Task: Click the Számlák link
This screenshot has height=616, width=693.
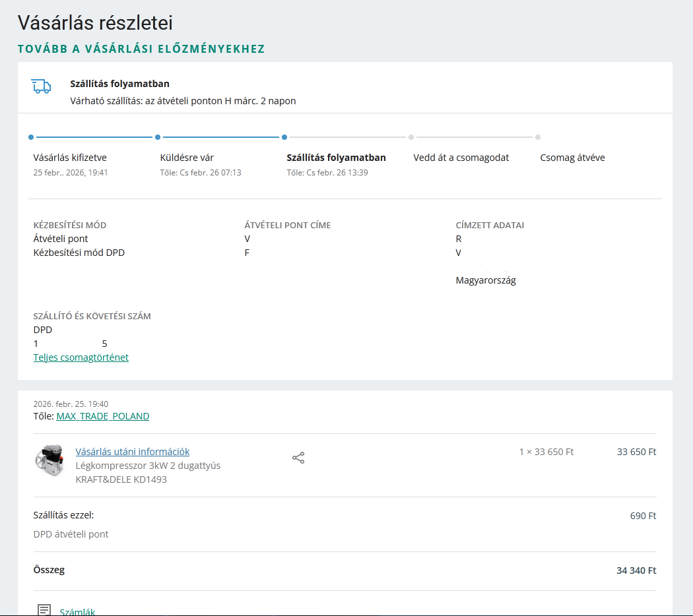Action: click(77, 611)
